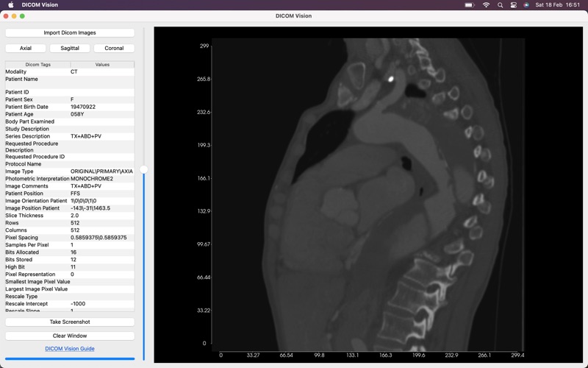
Task: Click the date and time in menu bar
Action: [x=558, y=5]
